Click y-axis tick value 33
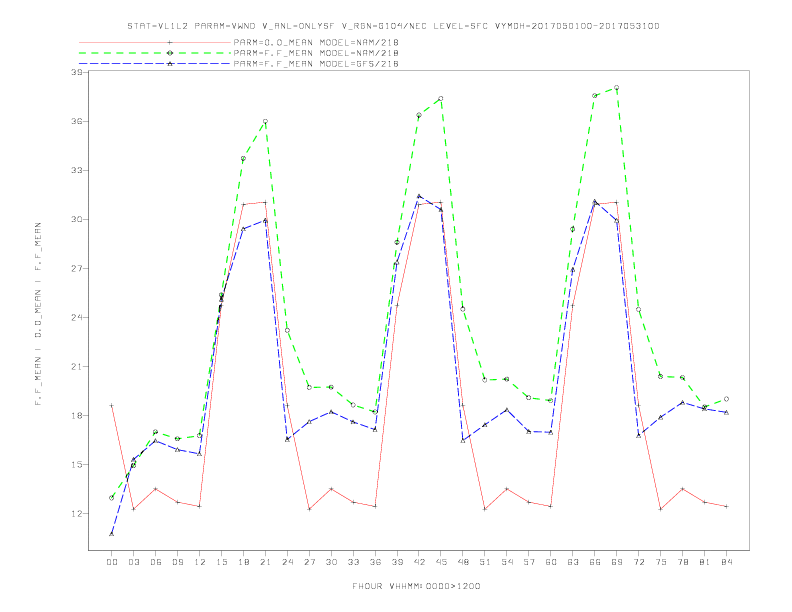Image resolution: width=792 pixels, height=612 pixels. [x=76, y=170]
